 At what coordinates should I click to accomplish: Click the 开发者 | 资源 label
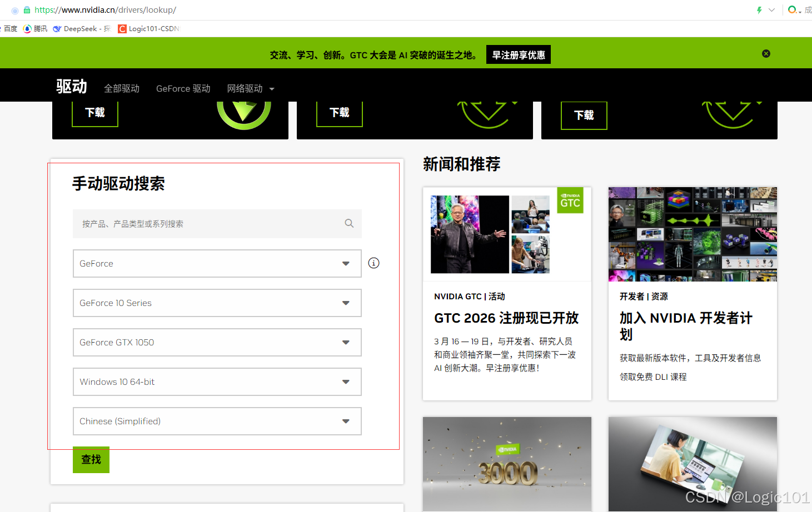(x=644, y=297)
